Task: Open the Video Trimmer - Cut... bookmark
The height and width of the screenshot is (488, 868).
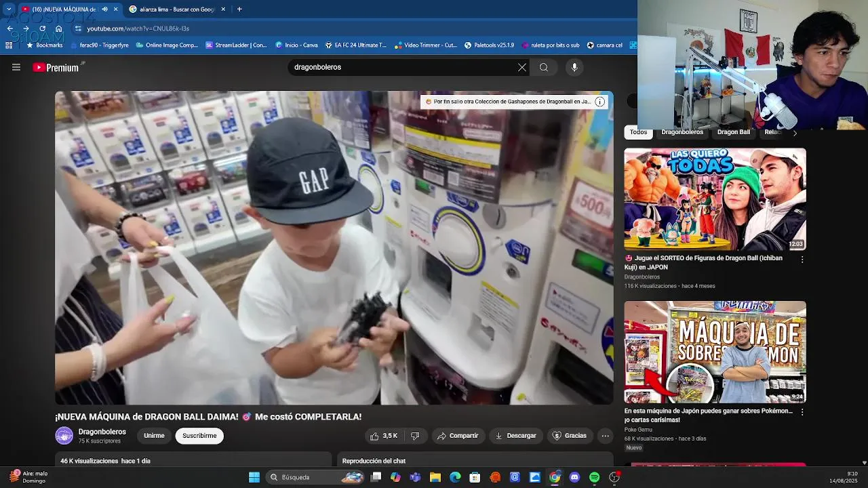Action: click(x=426, y=45)
